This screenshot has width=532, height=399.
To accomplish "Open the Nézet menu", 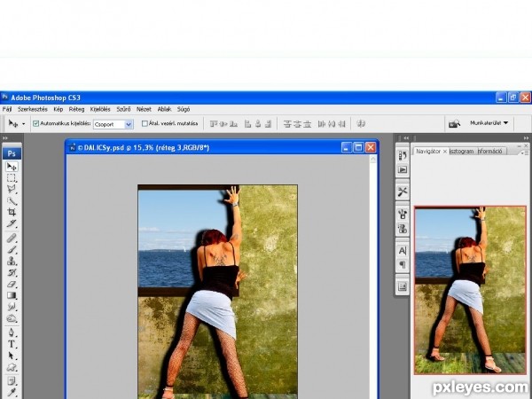I will point(144,109).
